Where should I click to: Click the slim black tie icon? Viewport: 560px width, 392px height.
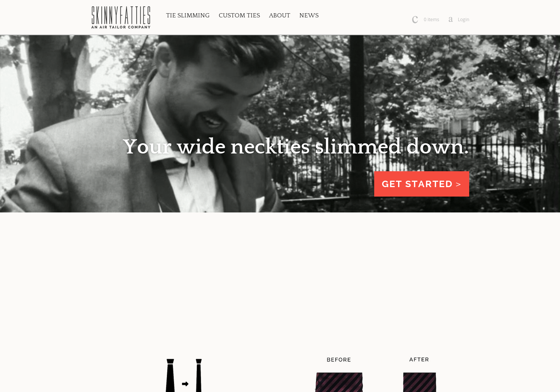tap(199, 375)
